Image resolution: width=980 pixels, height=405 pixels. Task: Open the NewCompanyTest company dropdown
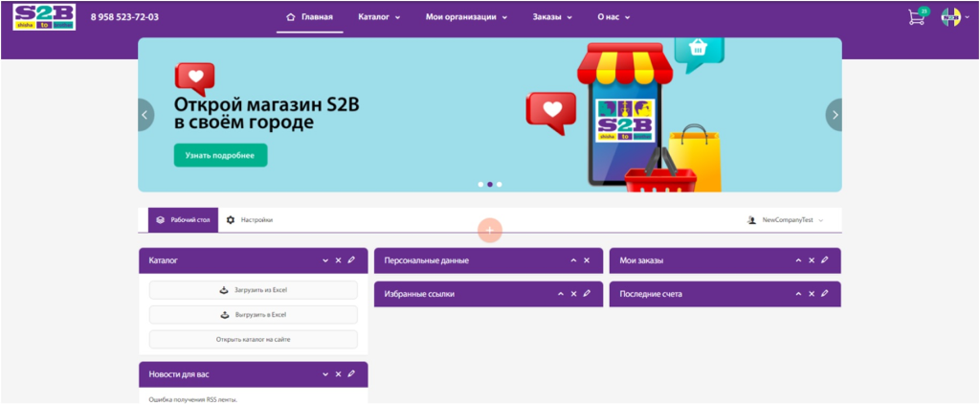785,220
